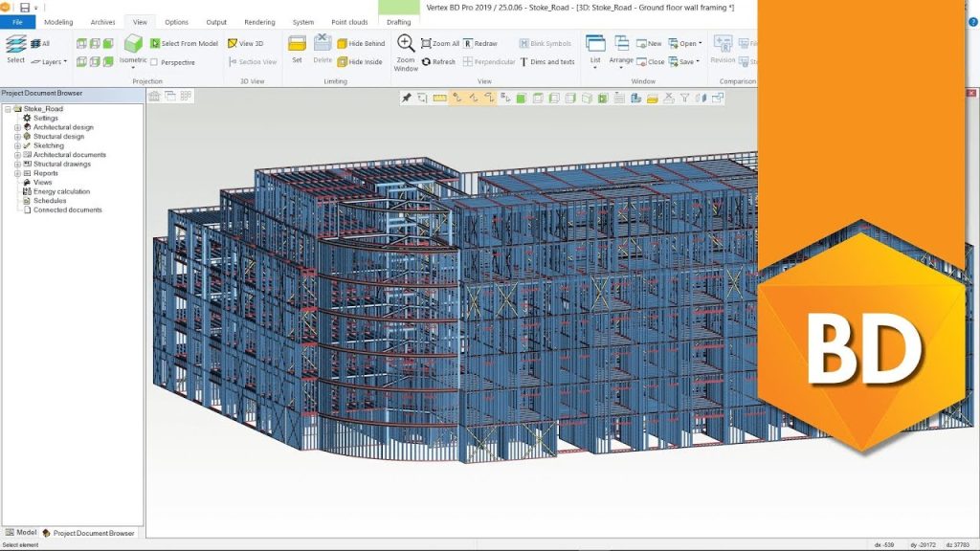Select Energy calculation in project tree
Screen dimensions: 980x551
61,191
